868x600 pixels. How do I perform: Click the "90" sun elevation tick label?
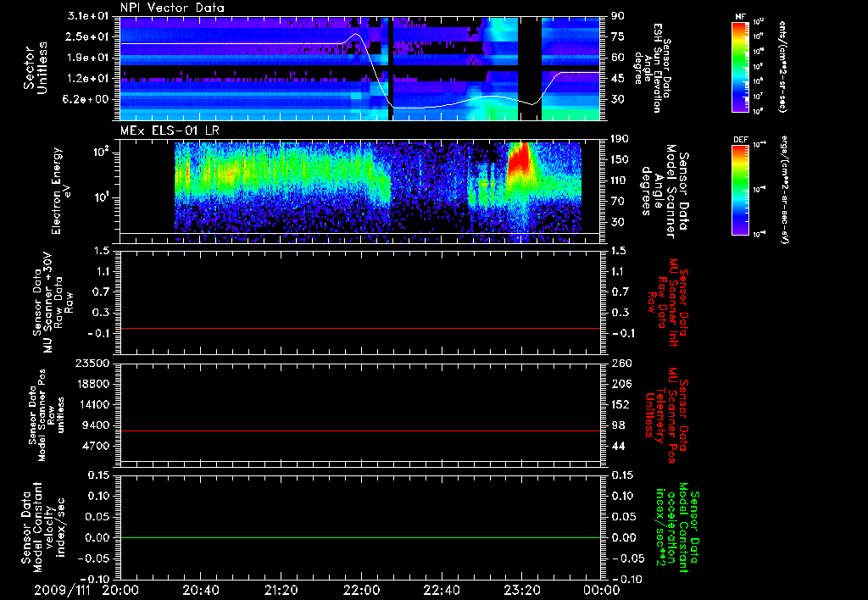pos(618,16)
